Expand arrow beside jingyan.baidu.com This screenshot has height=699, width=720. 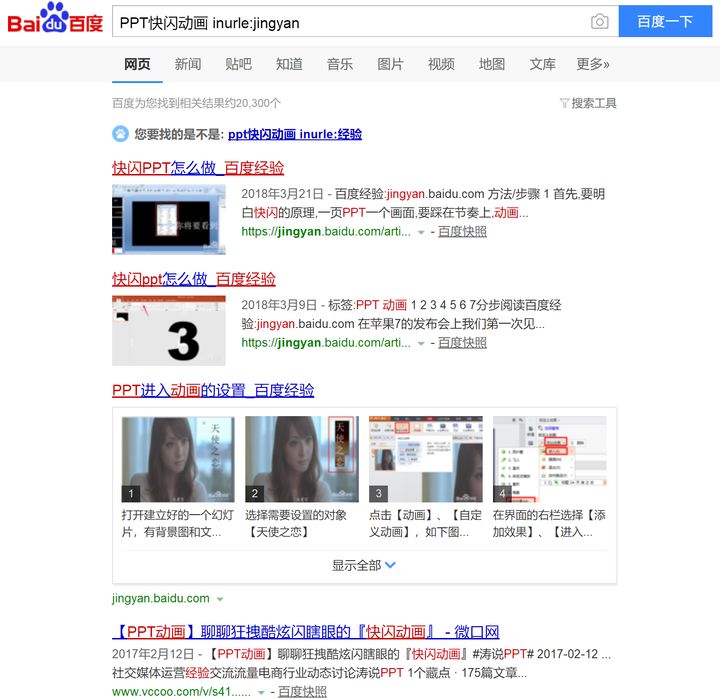coord(220,599)
